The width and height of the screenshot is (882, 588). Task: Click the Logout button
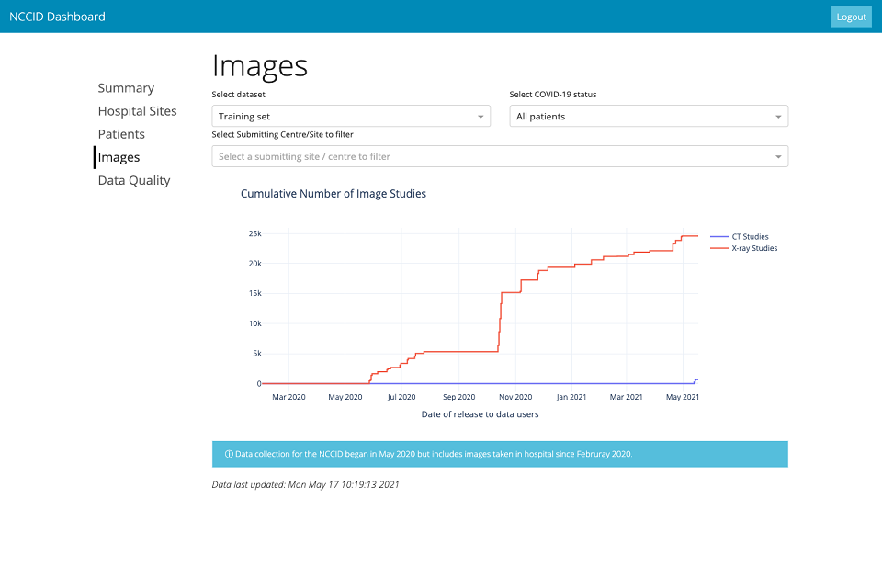851,17
